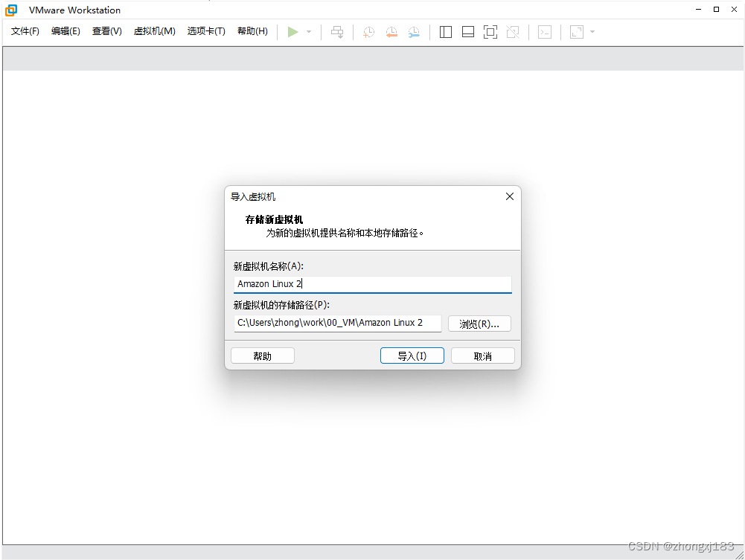This screenshot has width=745, height=560.
Task: Close the VMware Workstation window
Action: 734,10
